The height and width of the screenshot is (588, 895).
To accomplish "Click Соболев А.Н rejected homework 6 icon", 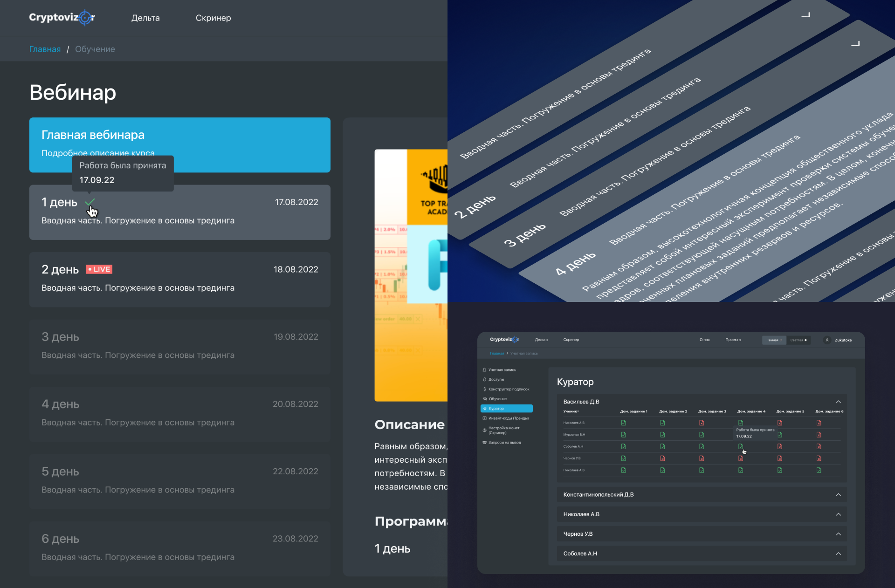I will point(819,447).
